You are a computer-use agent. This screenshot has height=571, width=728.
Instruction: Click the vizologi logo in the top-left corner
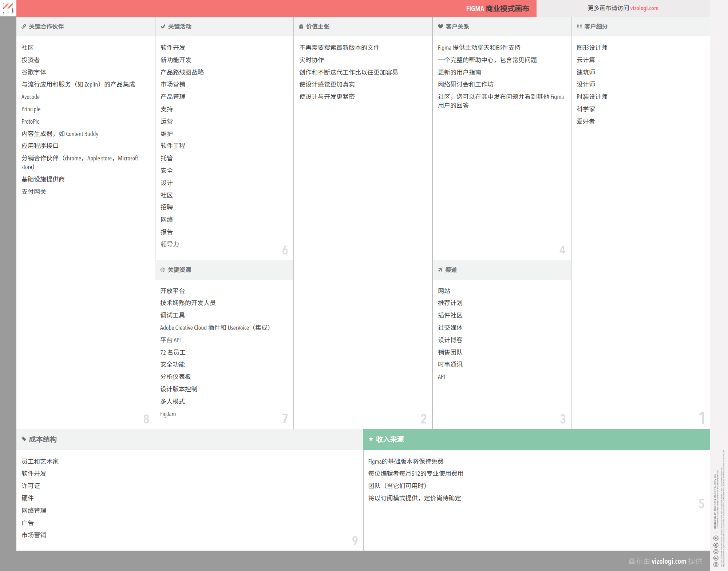tap(8, 8)
